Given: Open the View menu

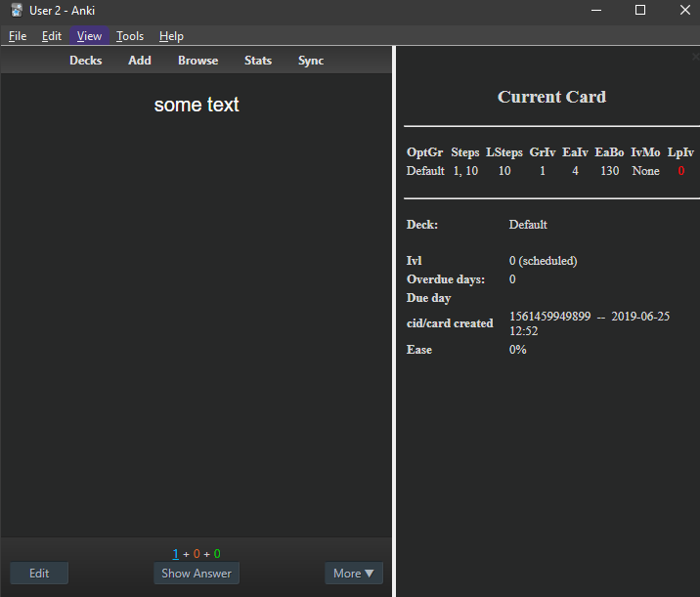Looking at the screenshot, I should click(x=89, y=36).
